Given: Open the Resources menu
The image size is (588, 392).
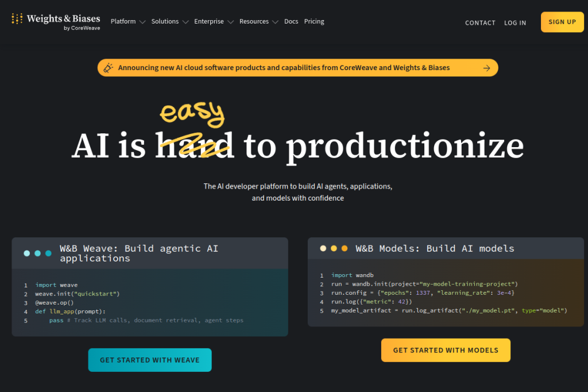Looking at the screenshot, I should [254, 21].
